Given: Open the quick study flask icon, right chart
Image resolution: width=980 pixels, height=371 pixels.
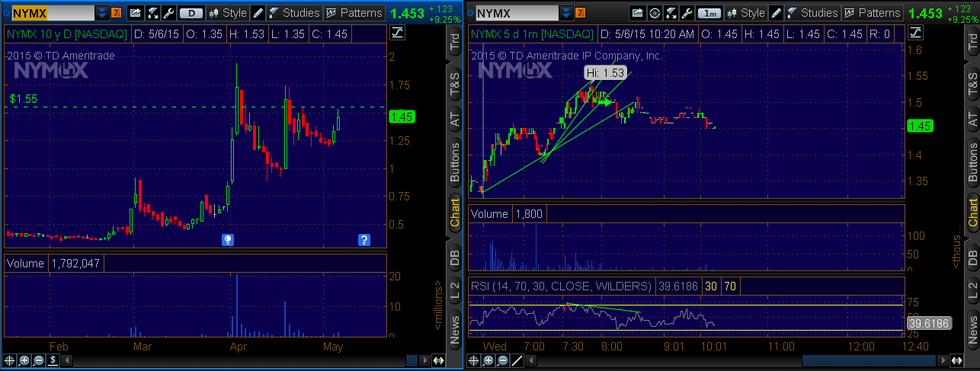Looking at the screenshot, I should click(x=671, y=13).
